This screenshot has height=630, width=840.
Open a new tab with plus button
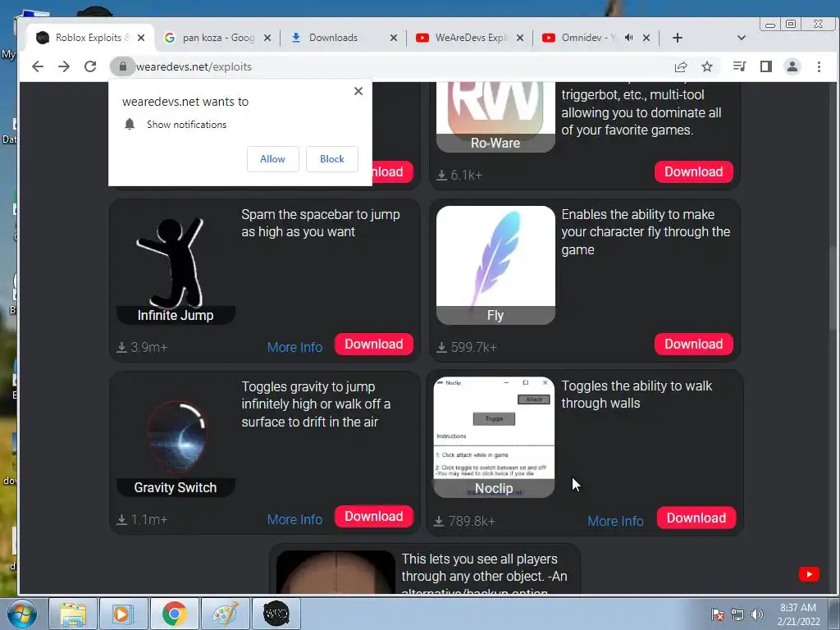click(x=677, y=38)
